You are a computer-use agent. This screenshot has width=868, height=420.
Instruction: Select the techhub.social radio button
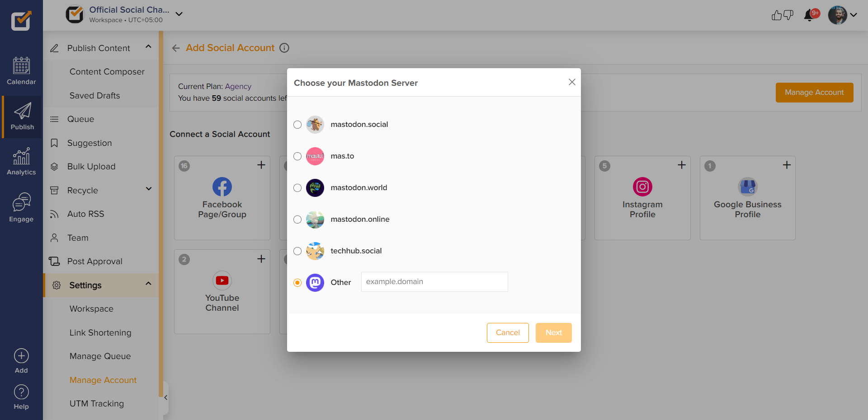coord(297,251)
